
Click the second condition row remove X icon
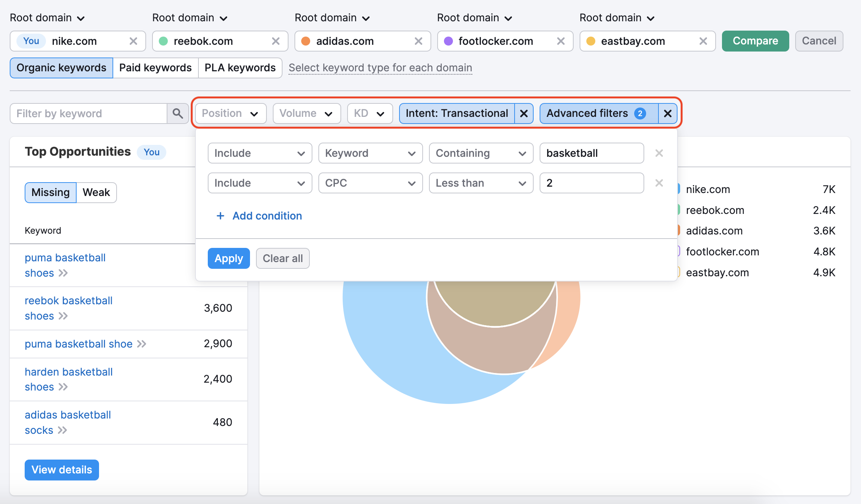[x=659, y=183]
